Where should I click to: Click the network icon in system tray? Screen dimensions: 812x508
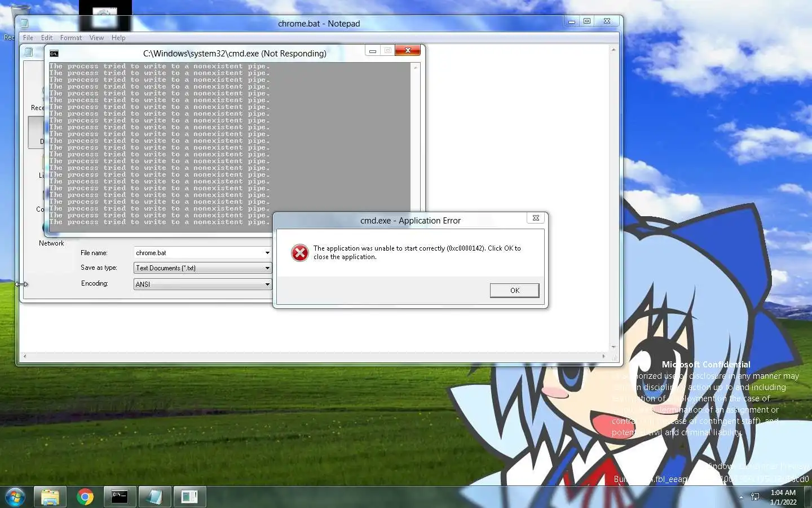coord(755,497)
